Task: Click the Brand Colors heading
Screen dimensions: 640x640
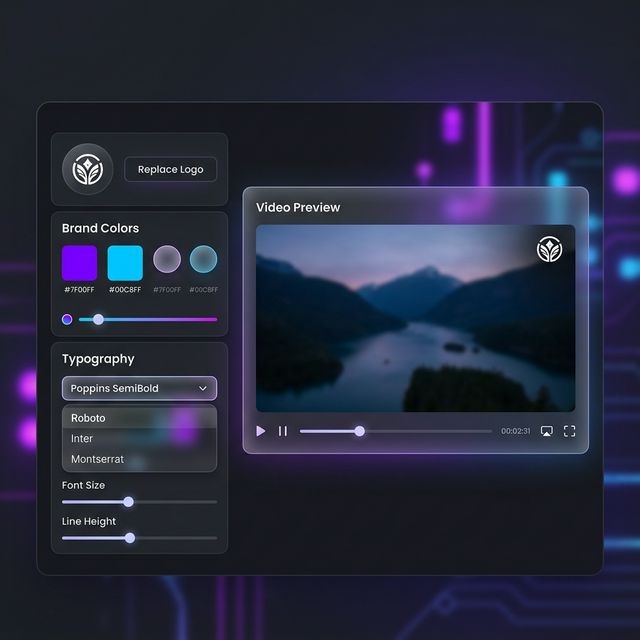Action: (x=100, y=228)
